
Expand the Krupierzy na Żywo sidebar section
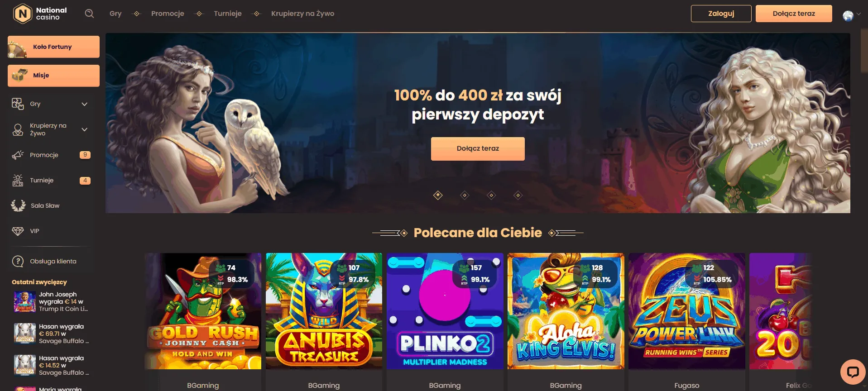coord(84,129)
